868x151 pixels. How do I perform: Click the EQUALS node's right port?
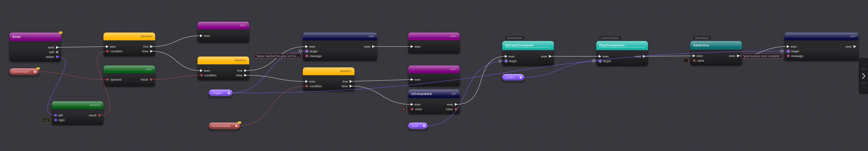[x=55, y=120]
